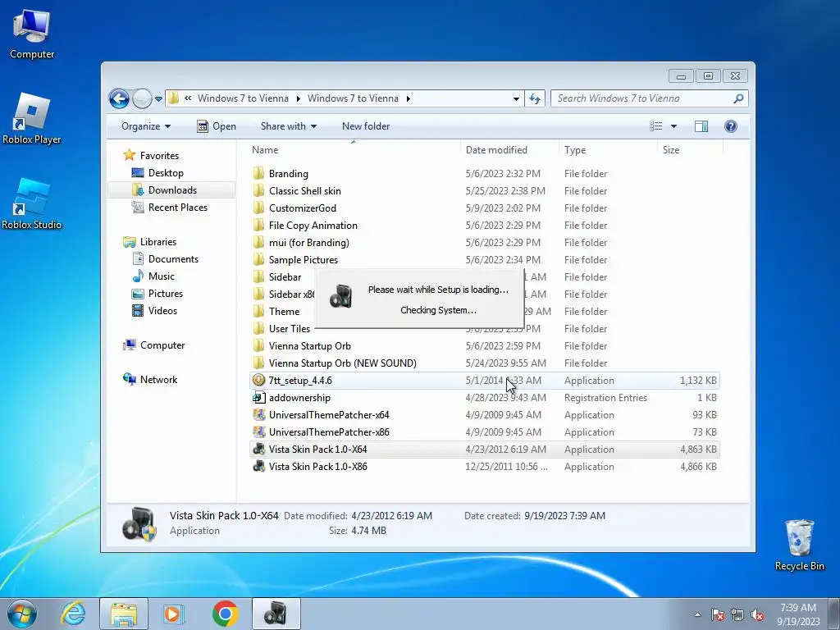The height and width of the screenshot is (630, 840).
Task: Sort by Type column header
Action: click(608, 150)
